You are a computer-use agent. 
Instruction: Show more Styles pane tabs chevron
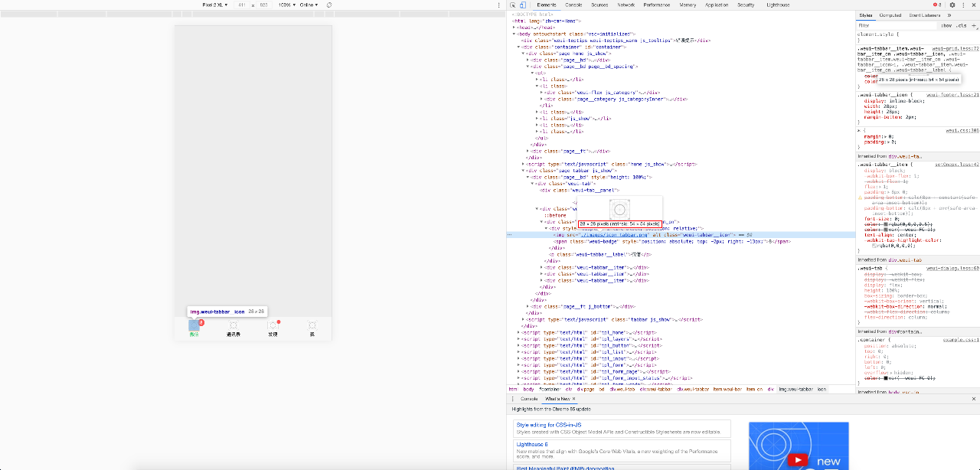[x=949, y=15]
